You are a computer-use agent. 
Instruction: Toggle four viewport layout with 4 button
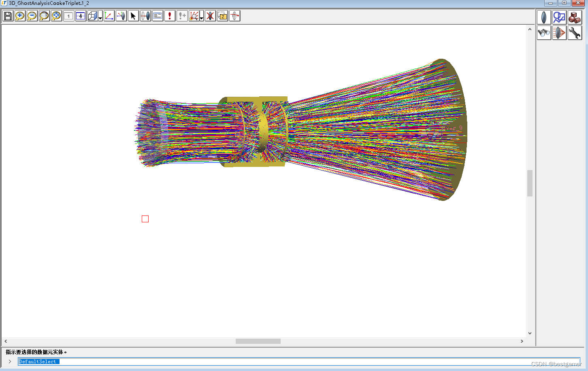pyautogui.click(x=80, y=16)
